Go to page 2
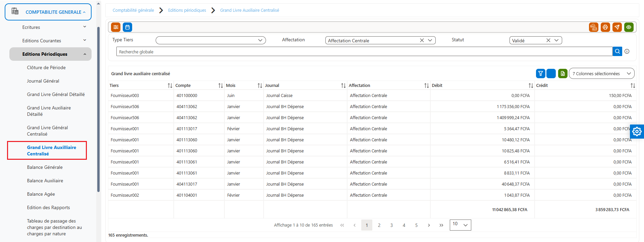The image size is (644, 242). point(379,225)
